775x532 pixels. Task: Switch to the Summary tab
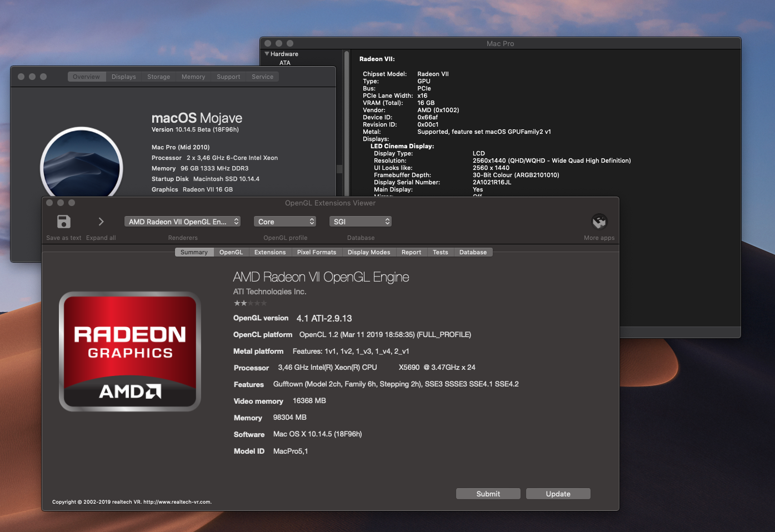[x=194, y=252]
